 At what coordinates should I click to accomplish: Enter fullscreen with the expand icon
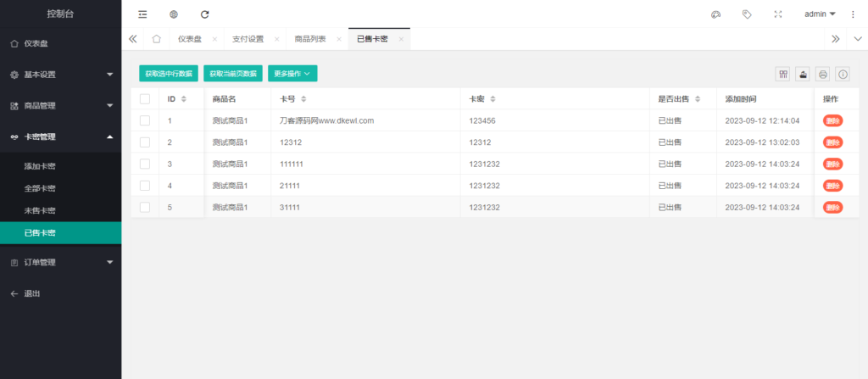click(778, 14)
